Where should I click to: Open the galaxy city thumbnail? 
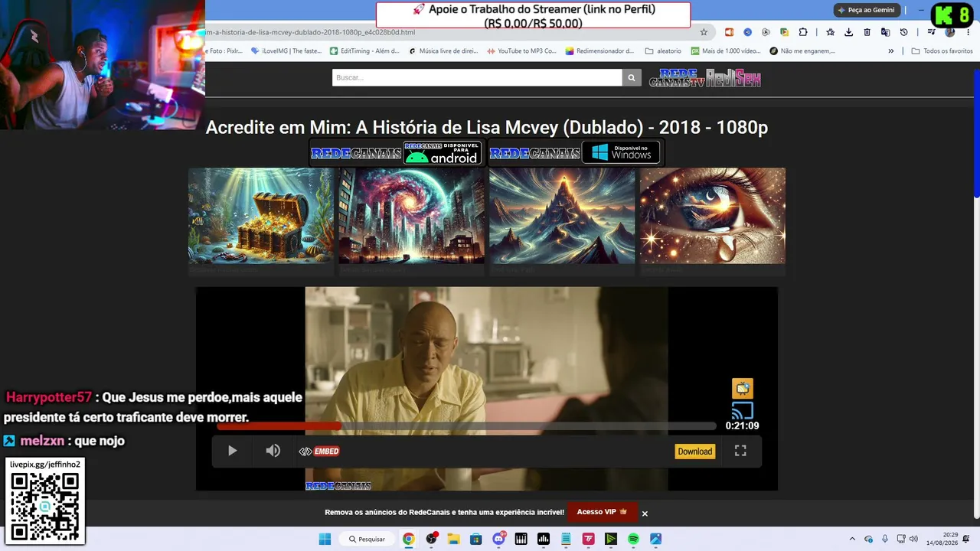pos(412,216)
